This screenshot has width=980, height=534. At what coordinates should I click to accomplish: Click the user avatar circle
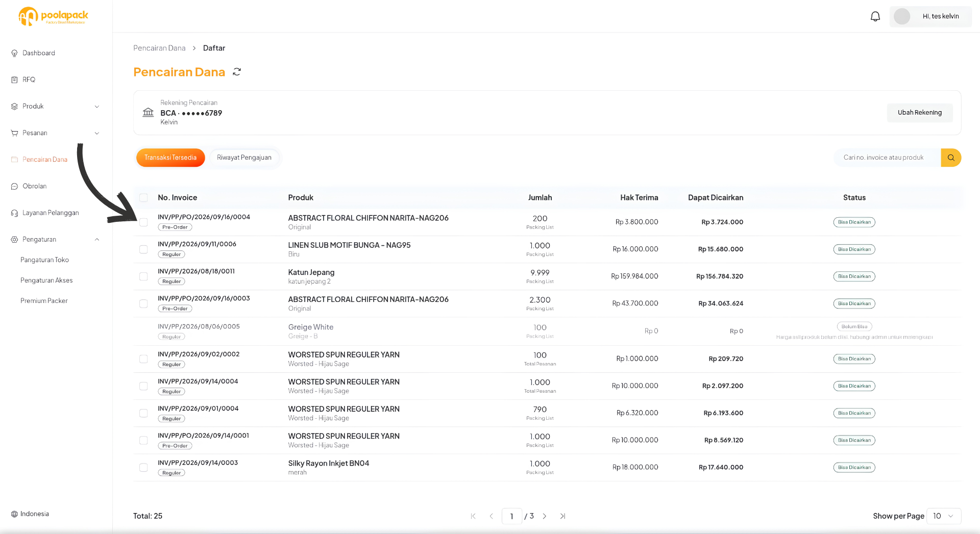(902, 16)
